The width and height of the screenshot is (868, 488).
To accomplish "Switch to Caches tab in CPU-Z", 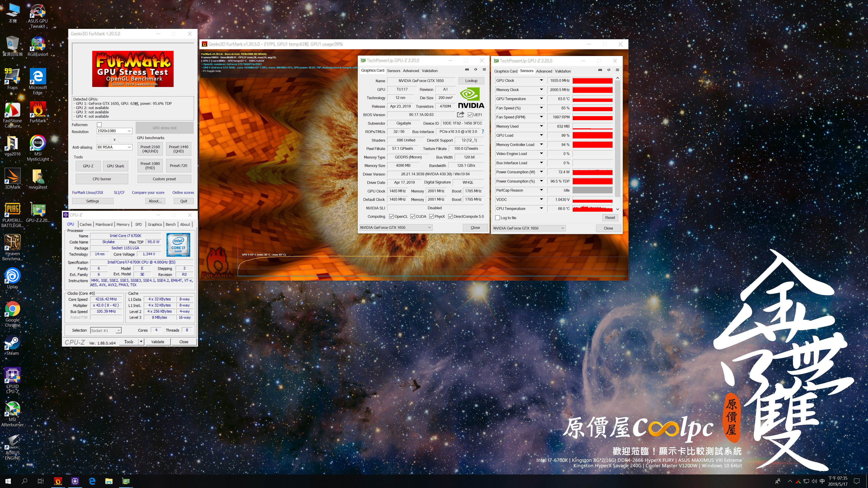I will click(x=86, y=224).
